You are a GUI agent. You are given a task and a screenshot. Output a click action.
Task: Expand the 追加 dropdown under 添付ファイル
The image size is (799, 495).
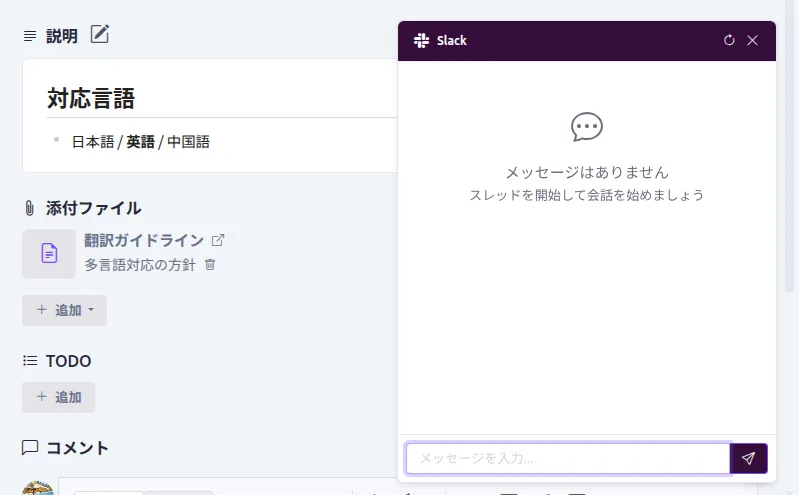pyautogui.click(x=64, y=310)
